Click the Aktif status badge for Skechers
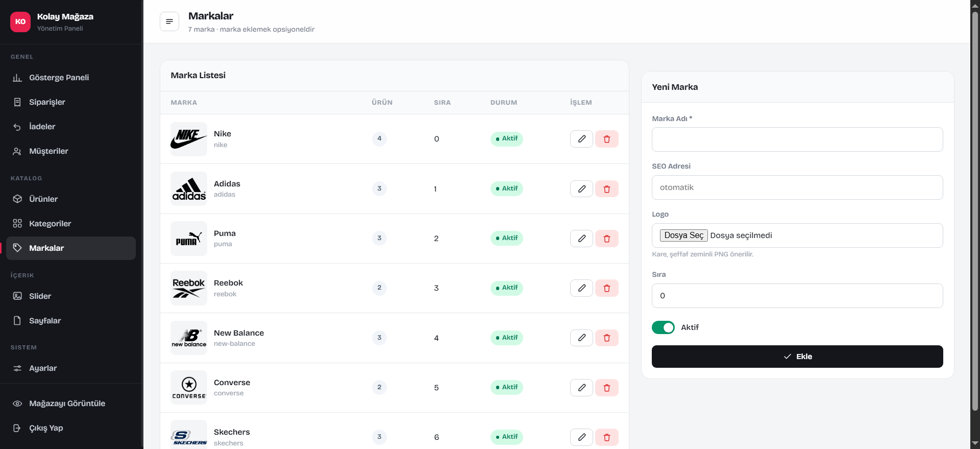 click(x=507, y=437)
